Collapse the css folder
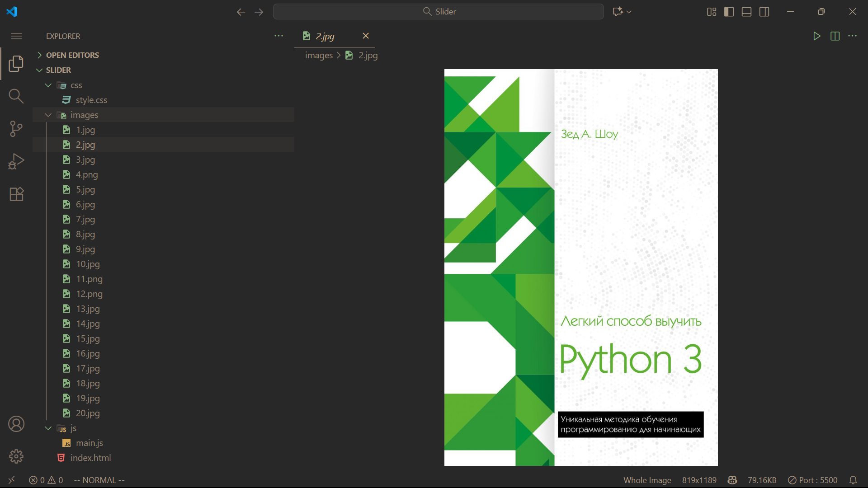The width and height of the screenshot is (868, 488). 48,85
